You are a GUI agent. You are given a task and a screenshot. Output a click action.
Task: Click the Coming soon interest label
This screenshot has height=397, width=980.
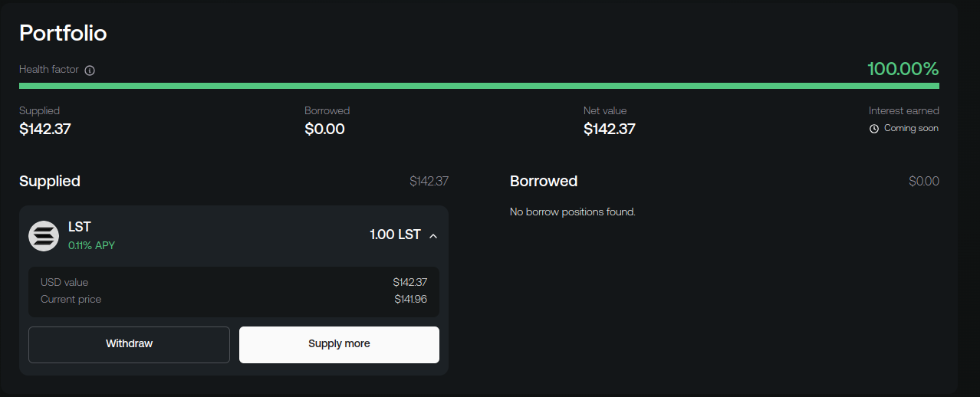click(911, 129)
